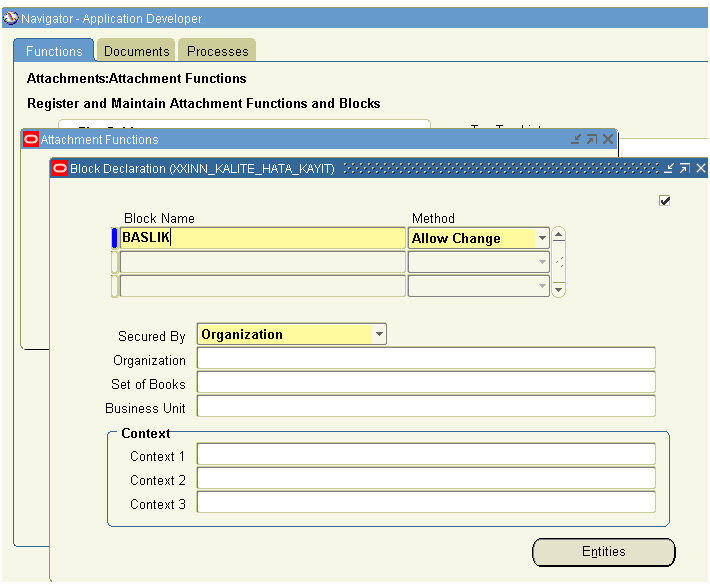Screen dimensions: 710x584
Task: Switch to the Processes tab
Action: pos(217,51)
